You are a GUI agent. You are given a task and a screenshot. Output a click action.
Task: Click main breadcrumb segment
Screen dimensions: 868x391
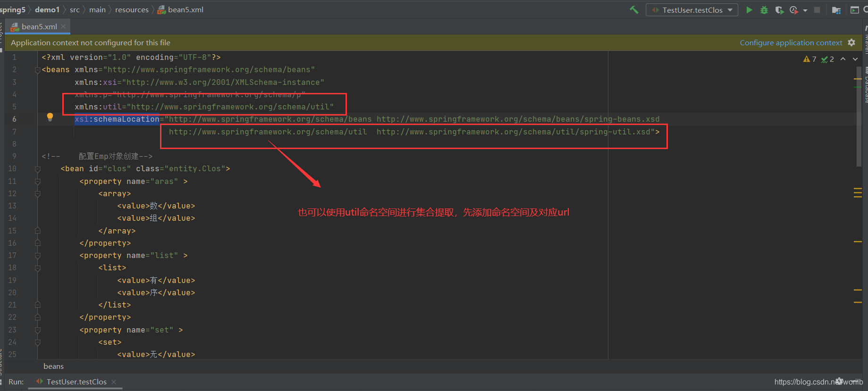tap(97, 9)
